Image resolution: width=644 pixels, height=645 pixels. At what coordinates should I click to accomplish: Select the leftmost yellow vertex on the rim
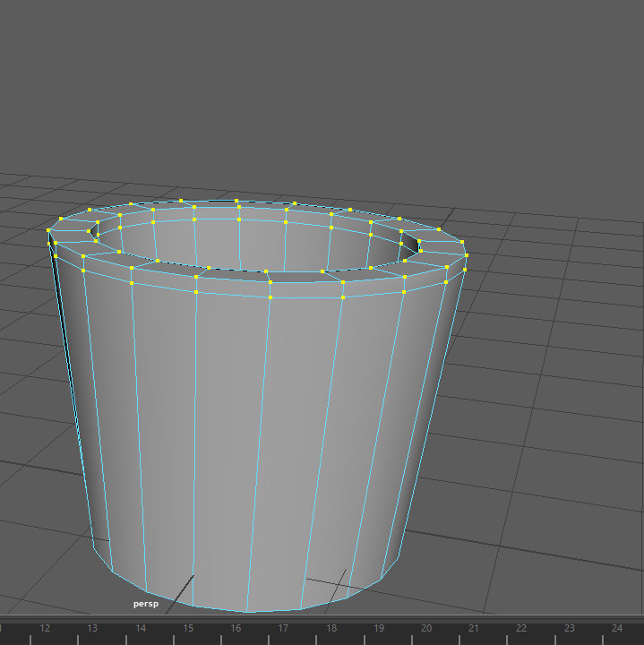coord(49,230)
